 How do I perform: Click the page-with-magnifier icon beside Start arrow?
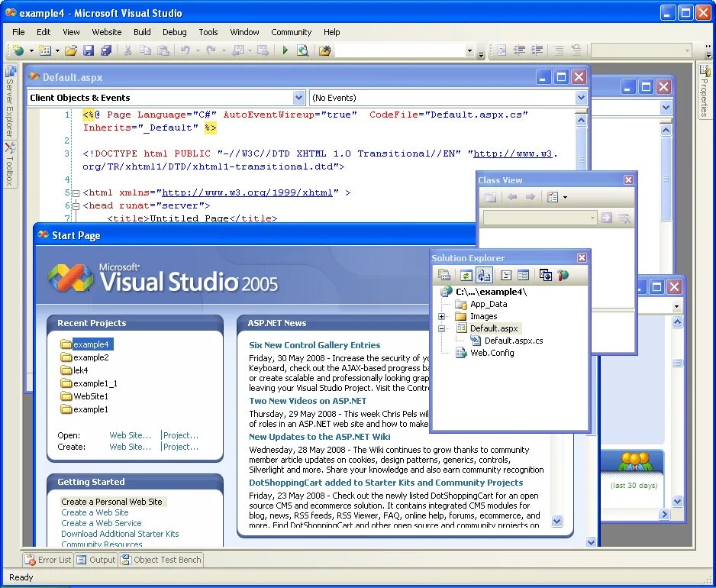(x=302, y=50)
